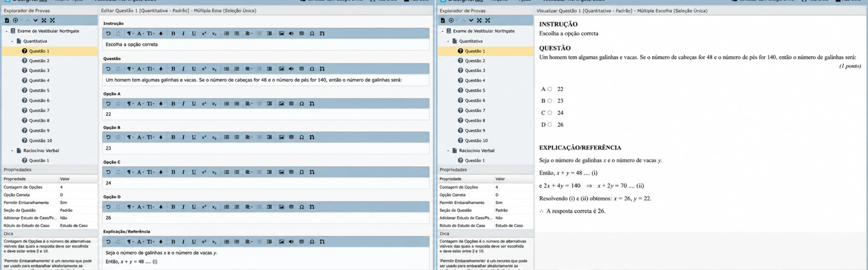
Task: Open font size dropdown in Opção A toolbar
Action: coord(151,103)
